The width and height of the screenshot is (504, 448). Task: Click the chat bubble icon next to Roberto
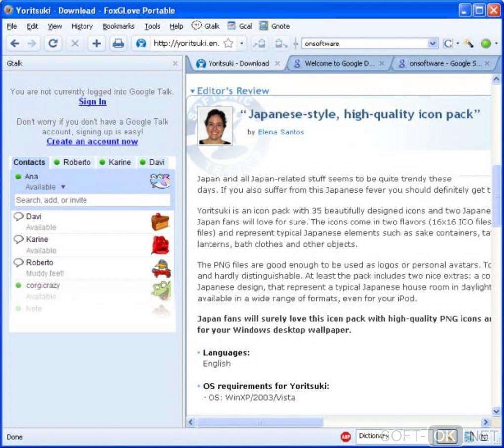coord(19,263)
